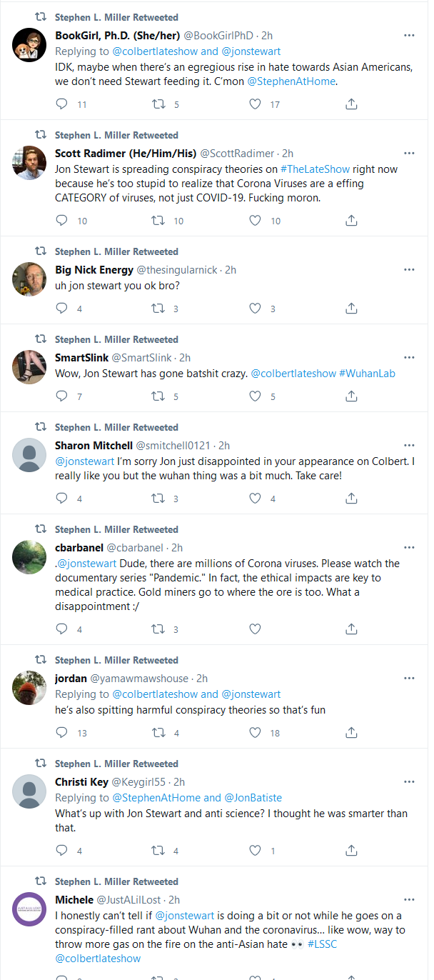The image size is (434, 980).
Task: Like cbarbanel's Pandemic documentary tweet
Action: click(255, 629)
